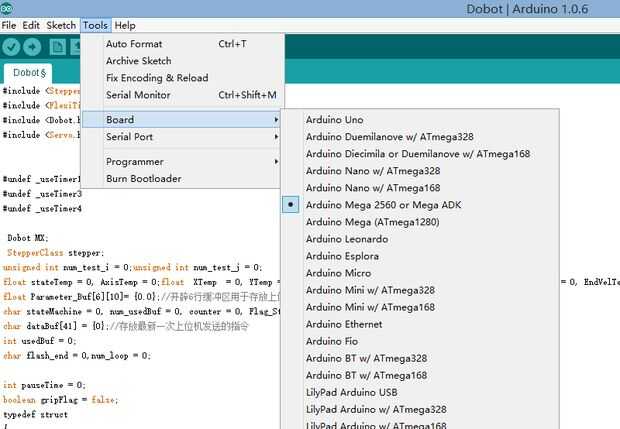Click the Upload arrow toolbar icon
Image resolution: width=620 pixels, height=429 pixels.
click(32, 47)
